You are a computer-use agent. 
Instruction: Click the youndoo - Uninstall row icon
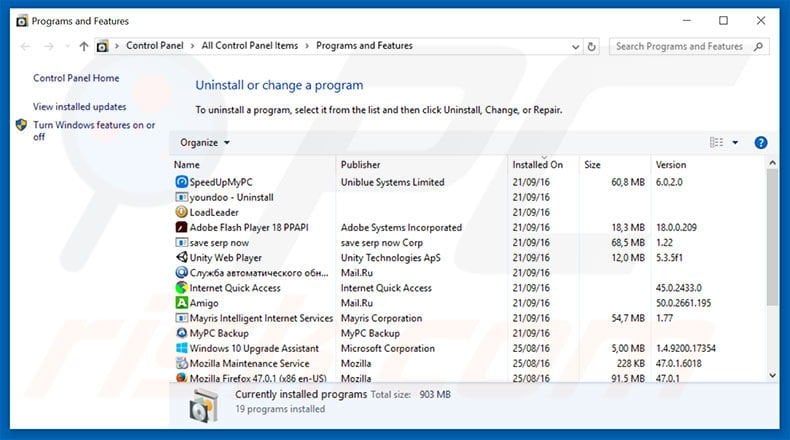[181, 197]
